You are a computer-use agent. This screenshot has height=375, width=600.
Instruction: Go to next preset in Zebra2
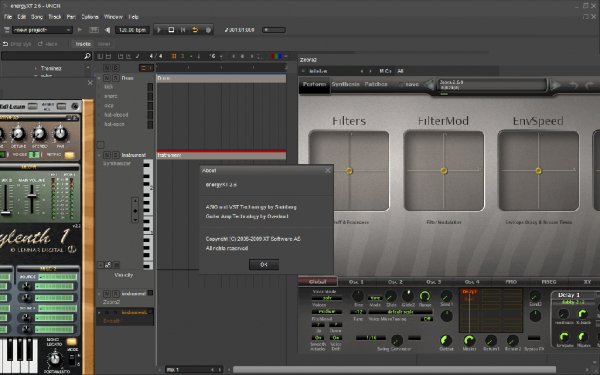(x=554, y=85)
